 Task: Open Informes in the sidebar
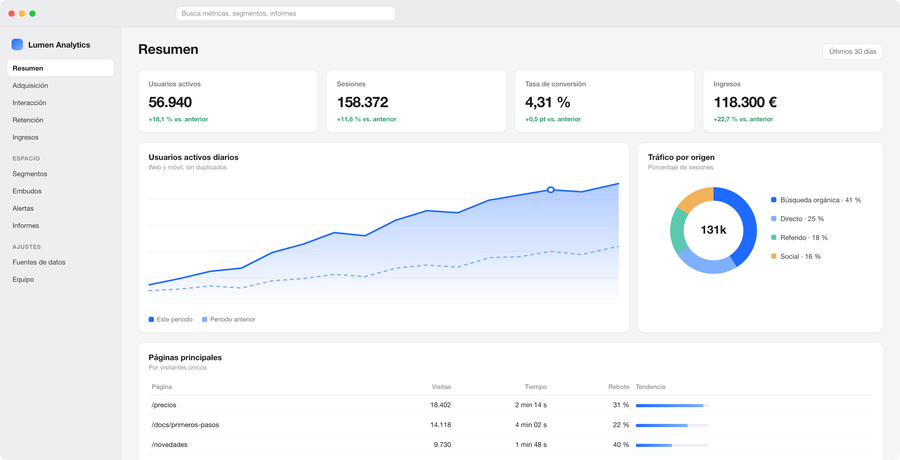[x=60, y=225]
